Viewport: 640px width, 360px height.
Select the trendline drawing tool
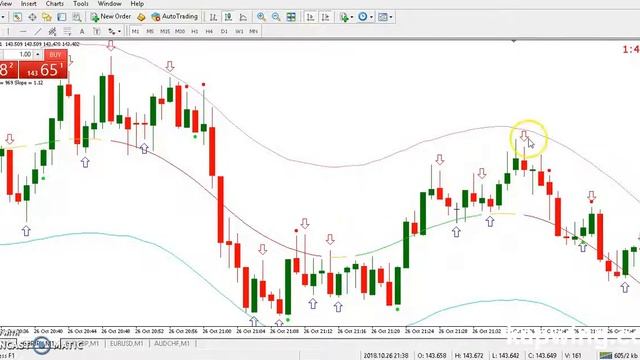click(38, 31)
